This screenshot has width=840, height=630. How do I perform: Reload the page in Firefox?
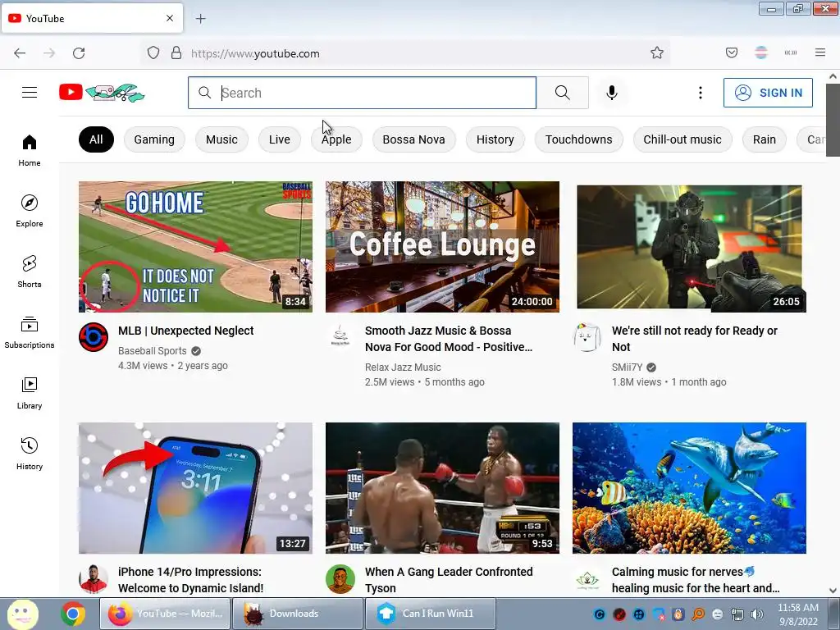pos(79,53)
